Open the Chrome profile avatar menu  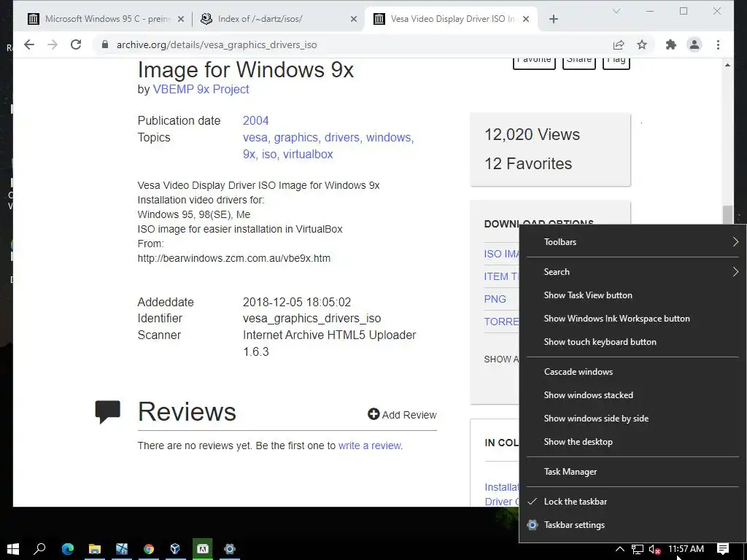[694, 44]
